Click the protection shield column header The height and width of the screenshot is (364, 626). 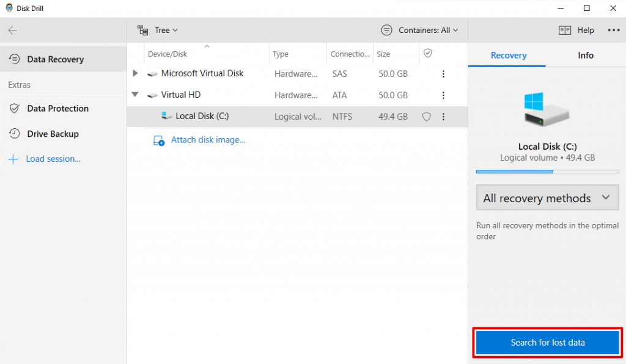point(428,54)
